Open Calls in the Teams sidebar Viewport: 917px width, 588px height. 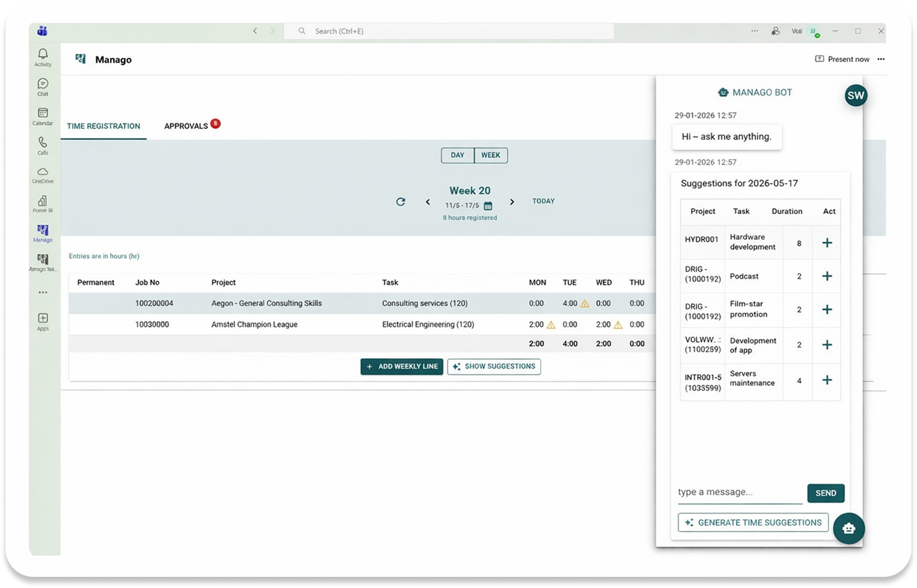[43, 145]
